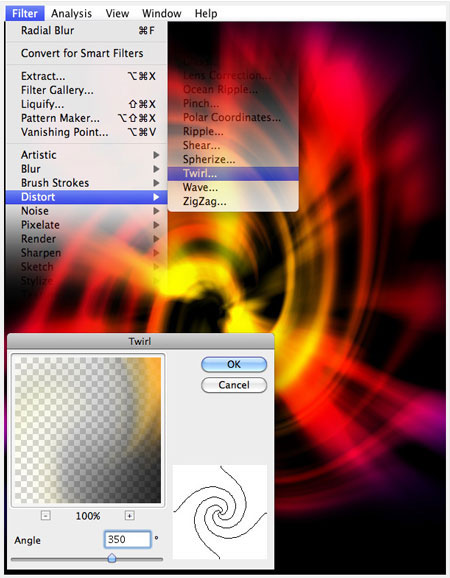Click the Twirl dialog title bar

[x=140, y=341]
